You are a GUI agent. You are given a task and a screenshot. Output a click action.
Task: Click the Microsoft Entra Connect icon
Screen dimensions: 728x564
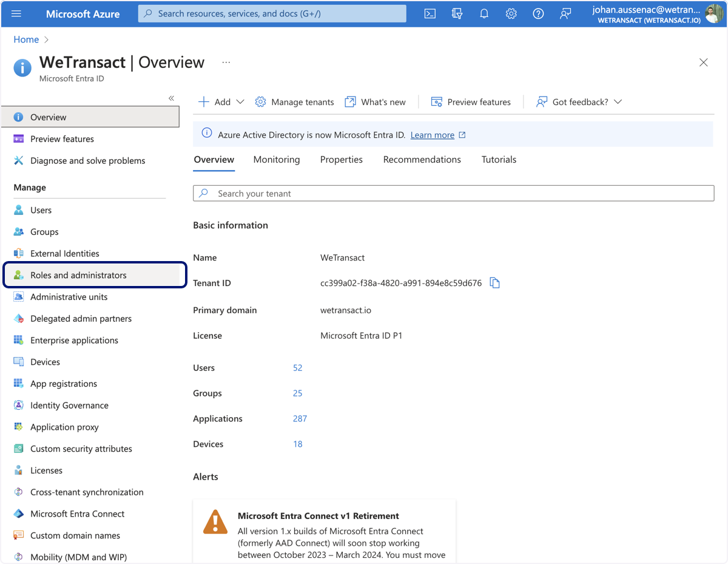tap(19, 514)
